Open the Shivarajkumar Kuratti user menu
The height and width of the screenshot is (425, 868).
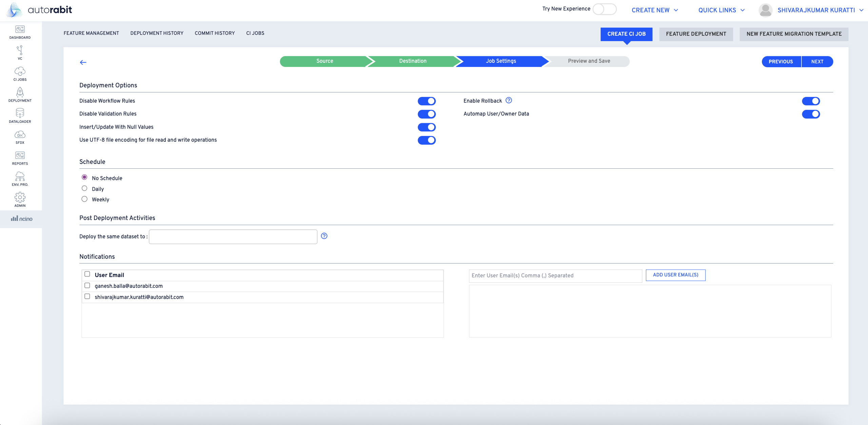point(816,10)
